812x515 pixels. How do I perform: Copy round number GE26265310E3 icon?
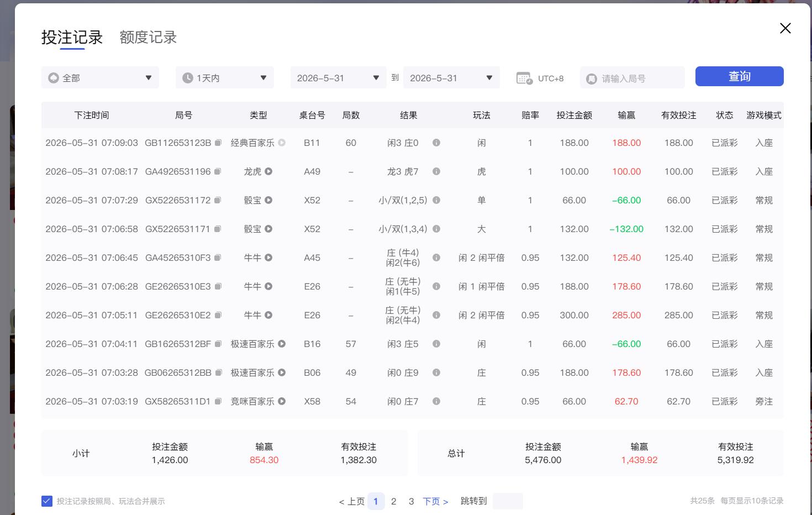218,286
